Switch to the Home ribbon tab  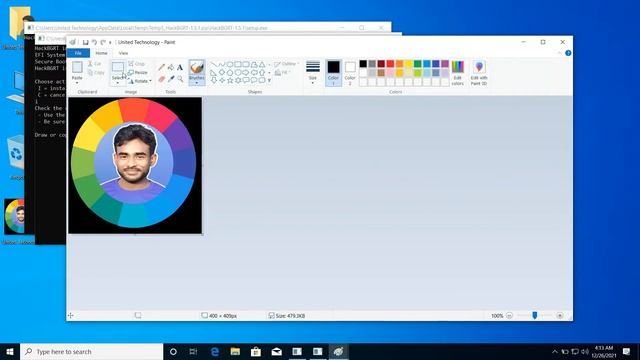pyautogui.click(x=101, y=53)
